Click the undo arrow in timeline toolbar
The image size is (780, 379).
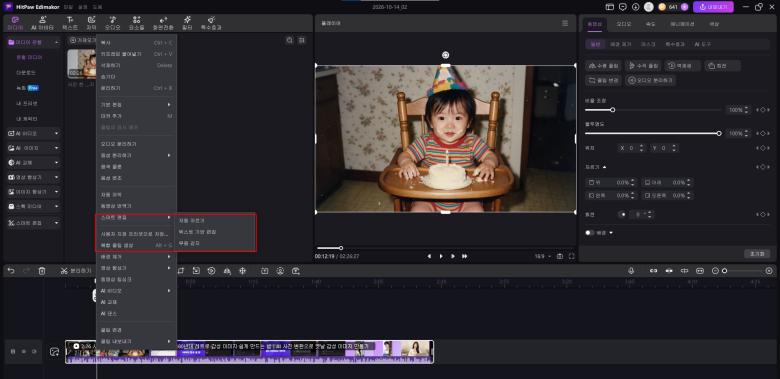coord(11,271)
